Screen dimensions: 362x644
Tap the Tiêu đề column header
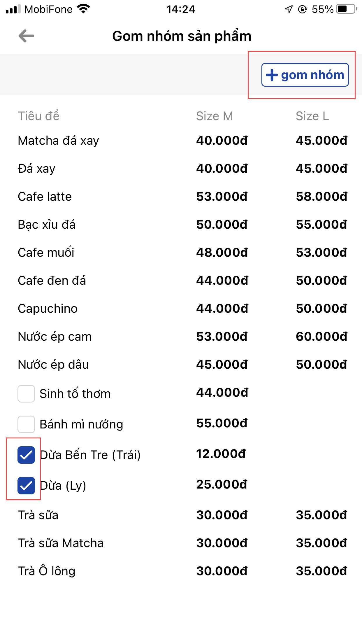click(x=39, y=116)
